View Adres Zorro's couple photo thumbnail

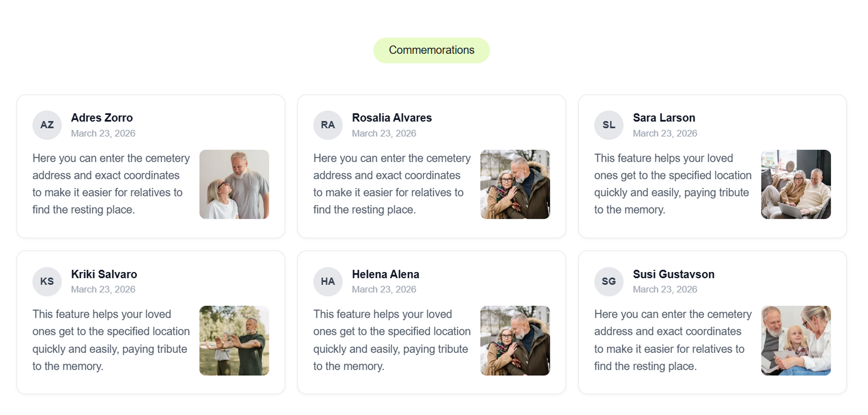234,185
